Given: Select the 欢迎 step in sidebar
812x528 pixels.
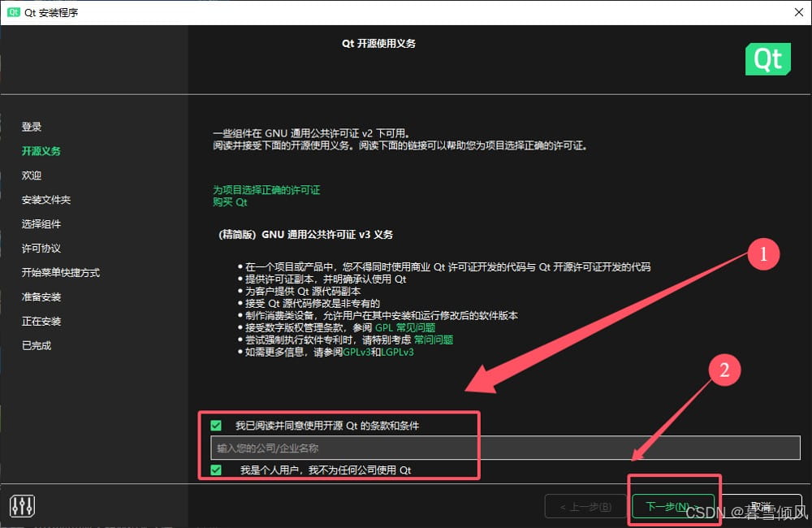Looking at the screenshot, I should tap(32, 175).
